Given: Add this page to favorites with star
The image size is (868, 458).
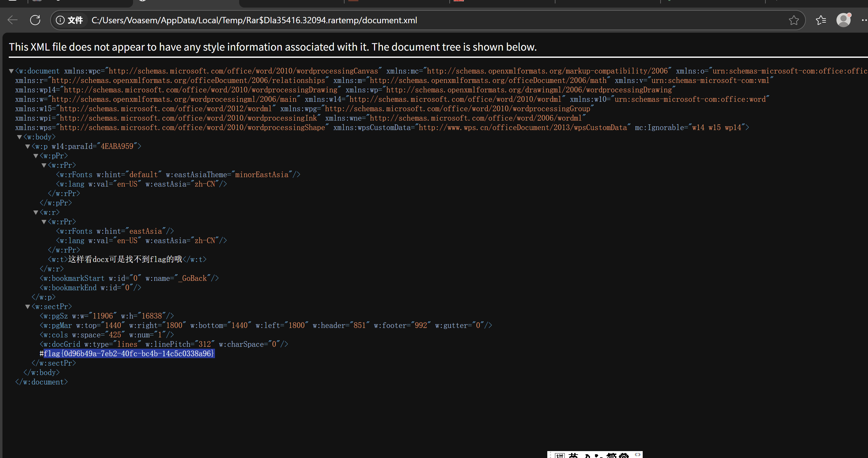Looking at the screenshot, I should pyautogui.click(x=794, y=20).
